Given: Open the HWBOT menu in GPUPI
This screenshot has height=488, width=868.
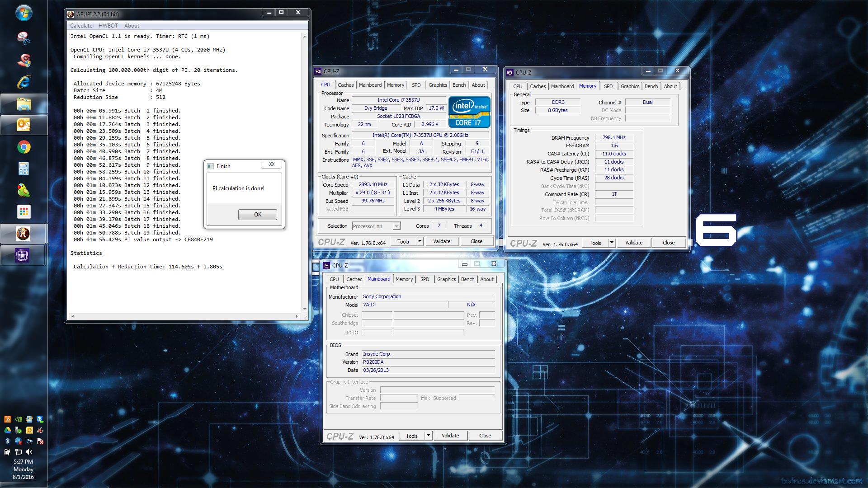Looking at the screenshot, I should (x=108, y=26).
